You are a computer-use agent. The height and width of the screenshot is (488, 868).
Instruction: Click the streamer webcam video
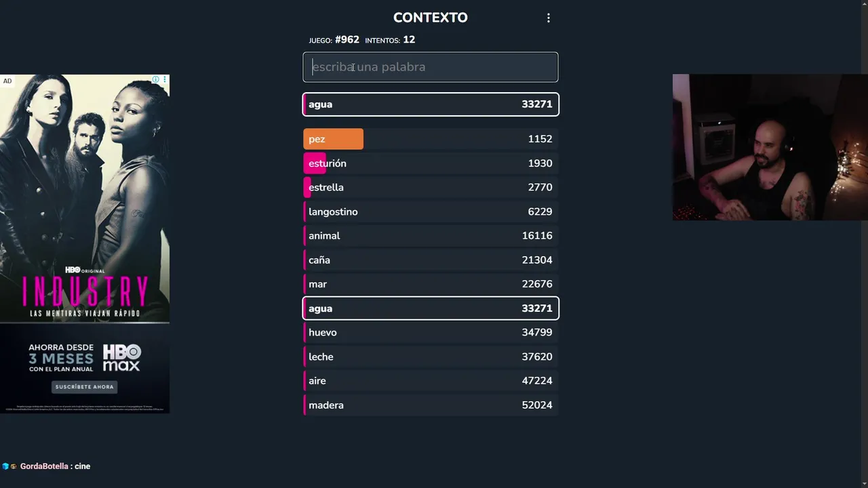point(770,147)
